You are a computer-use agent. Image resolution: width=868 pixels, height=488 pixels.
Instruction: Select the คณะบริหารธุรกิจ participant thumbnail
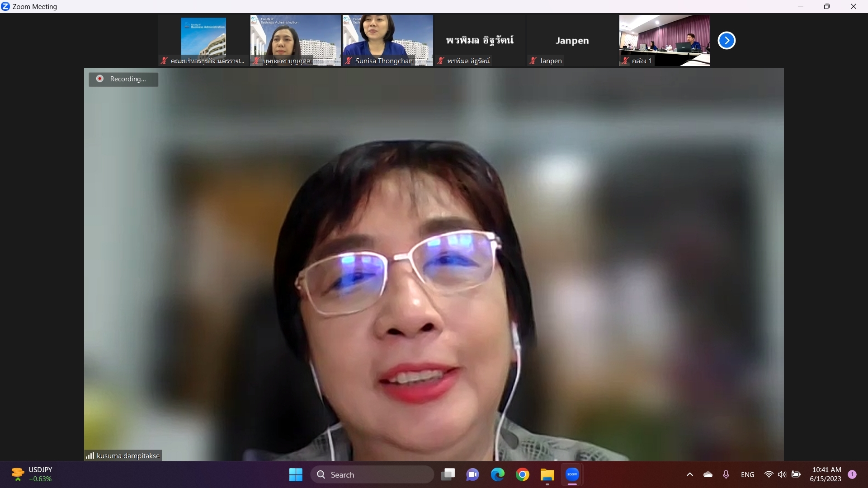point(203,40)
